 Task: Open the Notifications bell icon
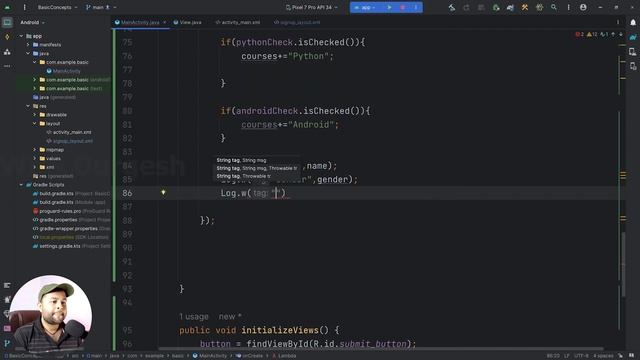coord(633,22)
